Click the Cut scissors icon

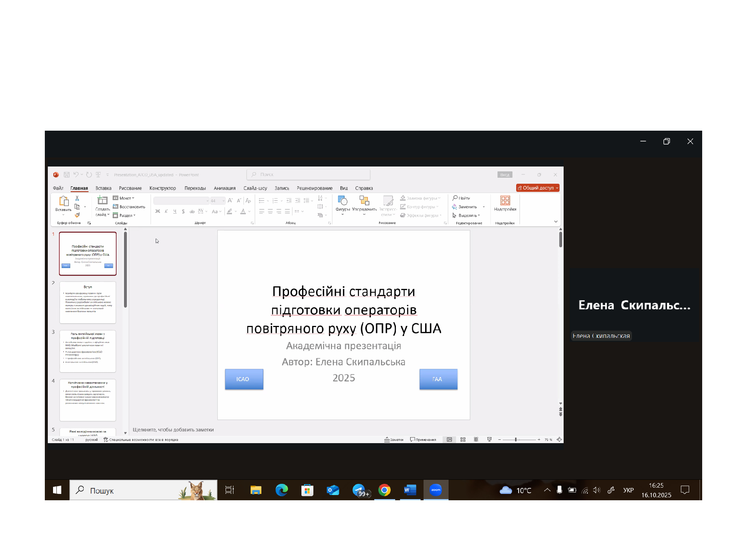[x=77, y=198]
